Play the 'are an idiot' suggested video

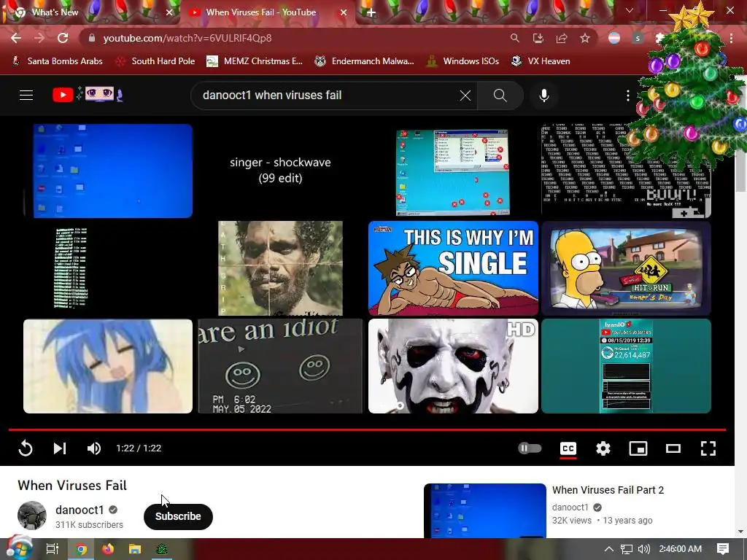click(280, 366)
